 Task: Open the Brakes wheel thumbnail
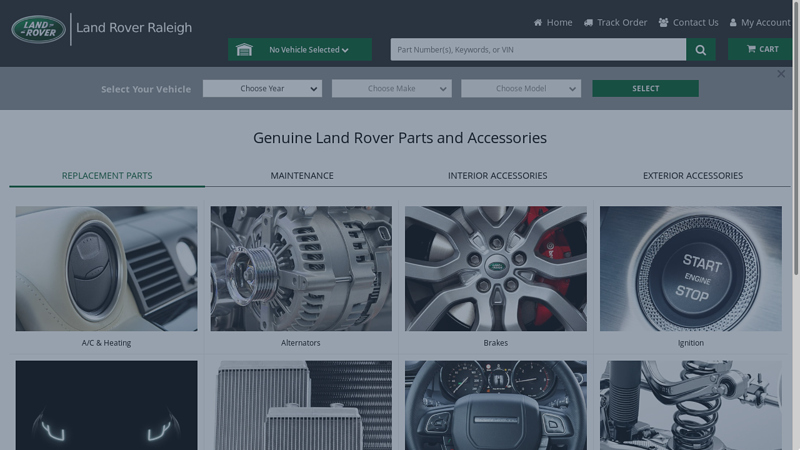click(x=496, y=268)
